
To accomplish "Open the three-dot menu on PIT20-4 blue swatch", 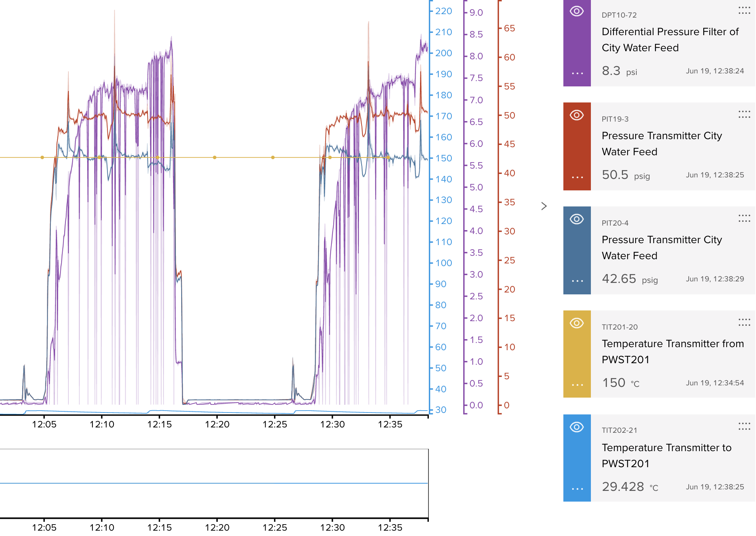I will click(x=577, y=281).
